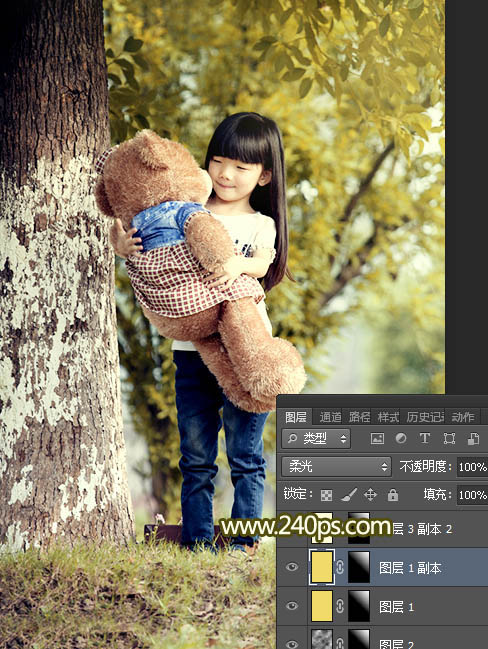The width and height of the screenshot is (488, 649).
Task: Switch to the 通道 tab
Action: (x=330, y=417)
